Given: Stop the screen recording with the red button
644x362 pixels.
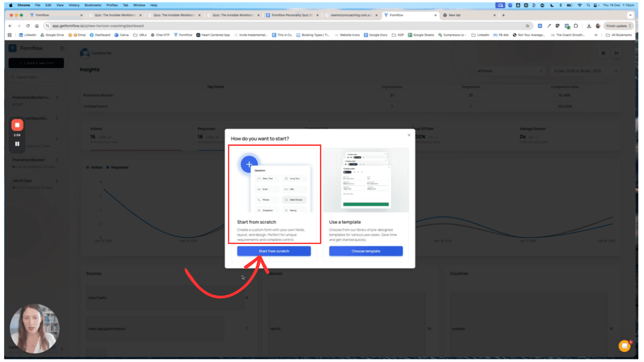Looking at the screenshot, I should coord(17,125).
